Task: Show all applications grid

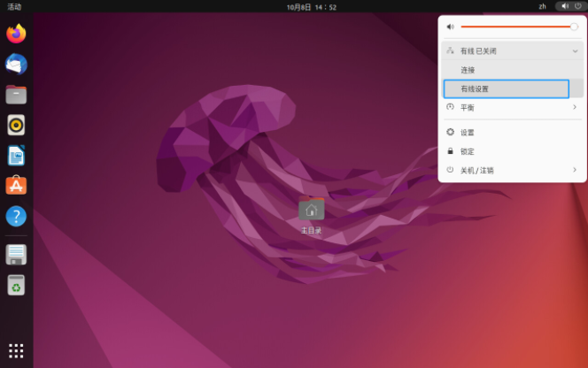Action: [x=16, y=351]
